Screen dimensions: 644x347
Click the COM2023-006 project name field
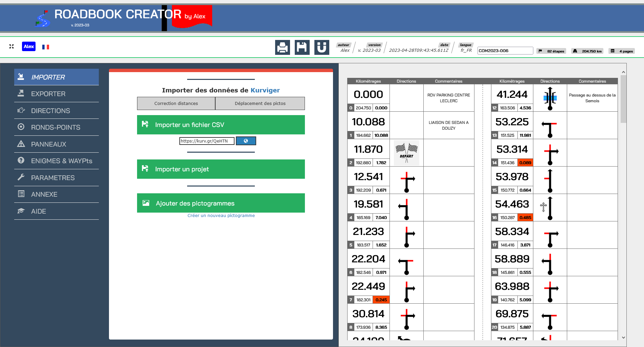505,51
